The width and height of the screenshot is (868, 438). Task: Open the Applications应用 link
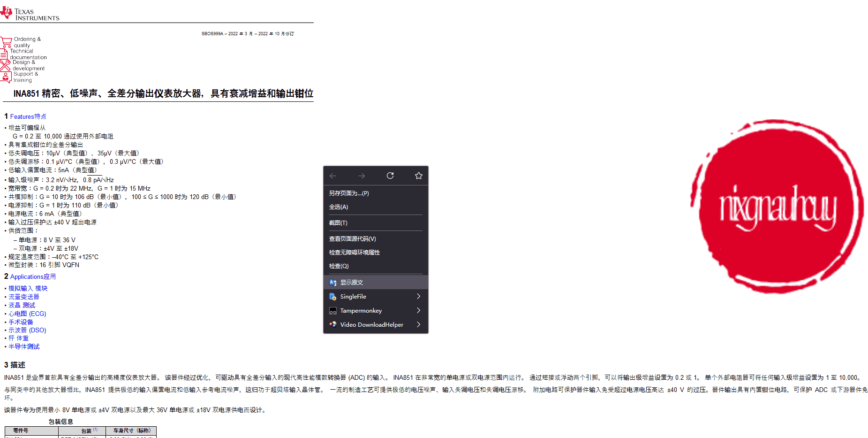click(33, 277)
